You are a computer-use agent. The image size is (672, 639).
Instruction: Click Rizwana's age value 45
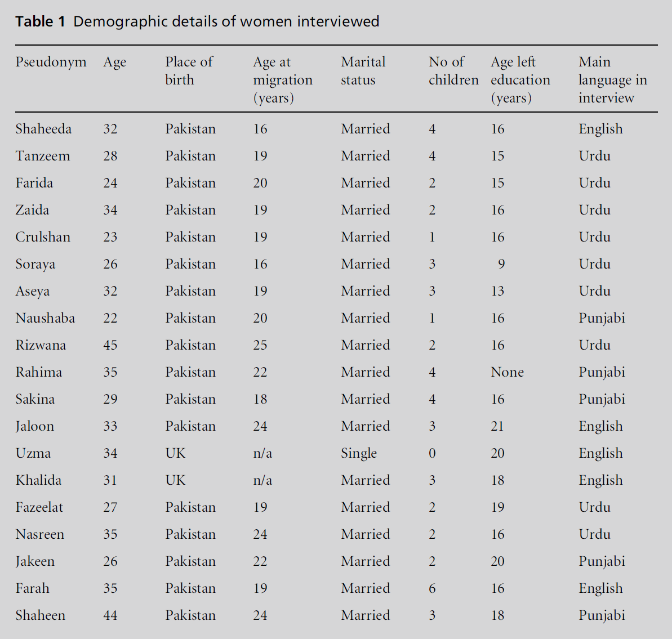point(110,345)
